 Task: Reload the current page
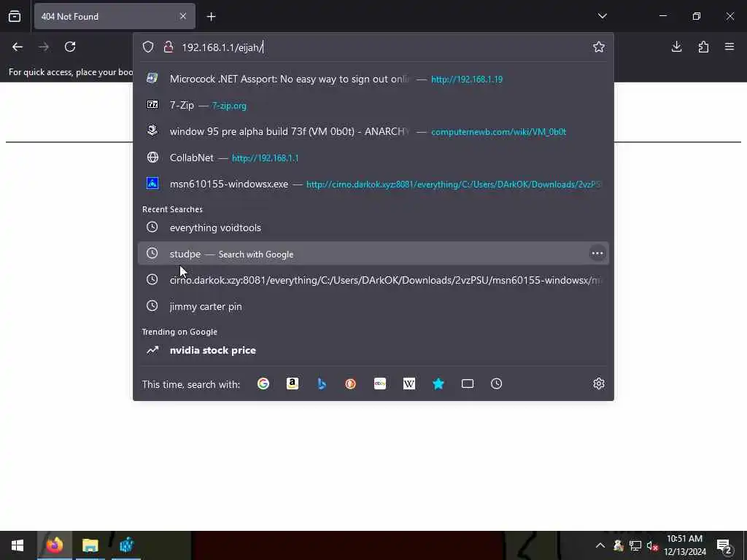tap(70, 47)
